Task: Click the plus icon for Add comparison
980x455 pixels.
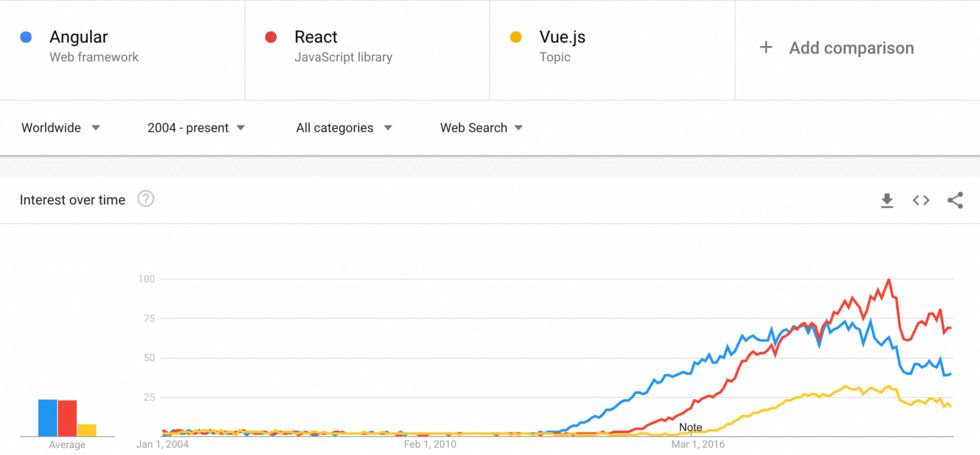Action: [766, 47]
